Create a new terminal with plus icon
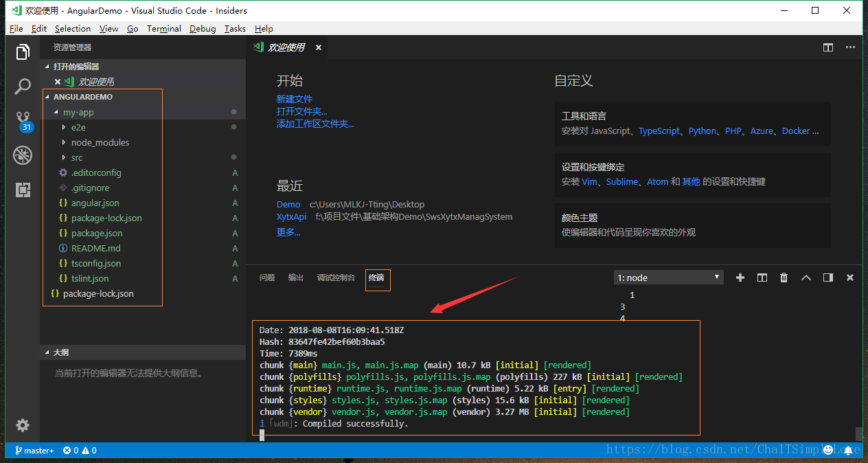868x463 pixels. (740, 278)
